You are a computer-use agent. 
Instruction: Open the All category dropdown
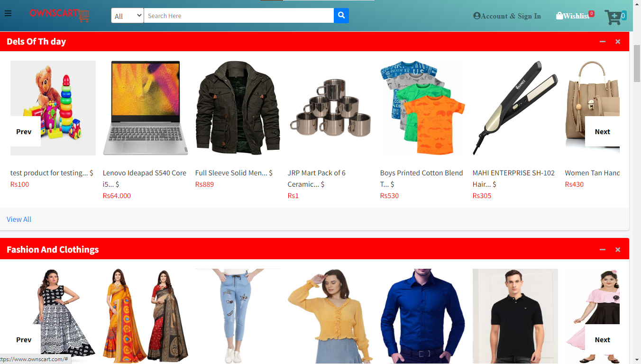click(x=128, y=16)
